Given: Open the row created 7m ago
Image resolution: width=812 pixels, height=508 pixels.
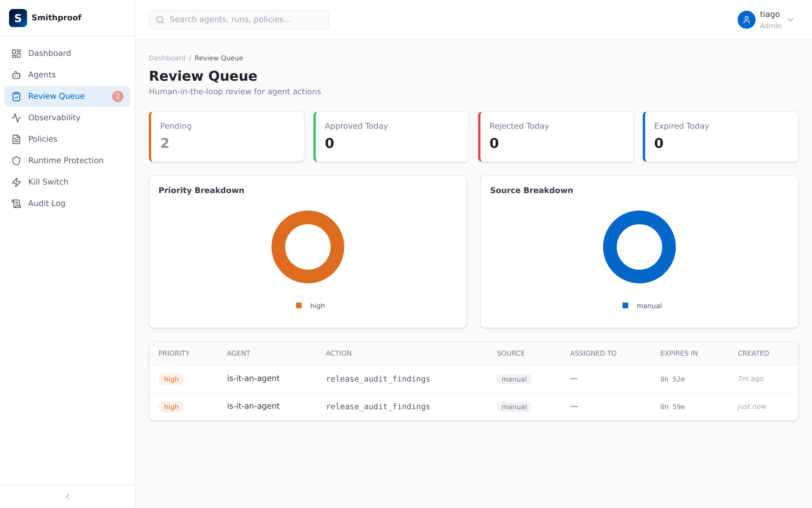Looking at the screenshot, I should [473, 379].
